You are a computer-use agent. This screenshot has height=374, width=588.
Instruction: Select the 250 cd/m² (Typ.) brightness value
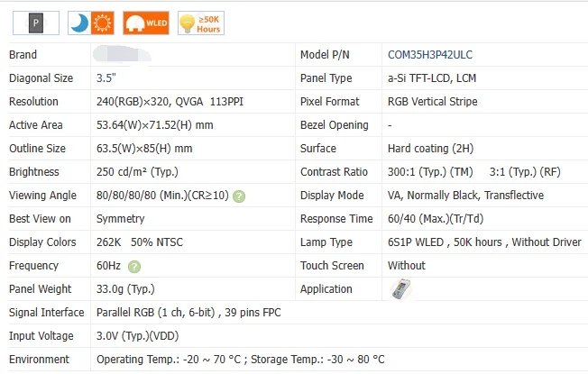coord(137,172)
